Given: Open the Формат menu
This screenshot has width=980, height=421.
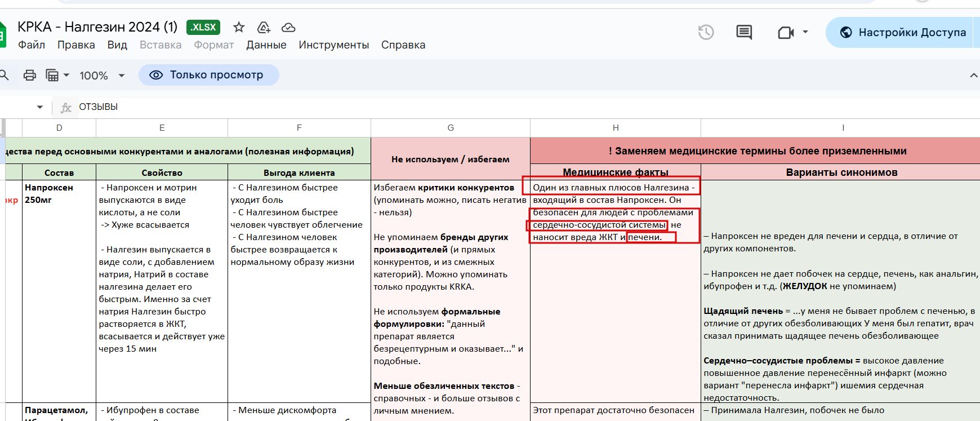Looking at the screenshot, I should coord(214,45).
